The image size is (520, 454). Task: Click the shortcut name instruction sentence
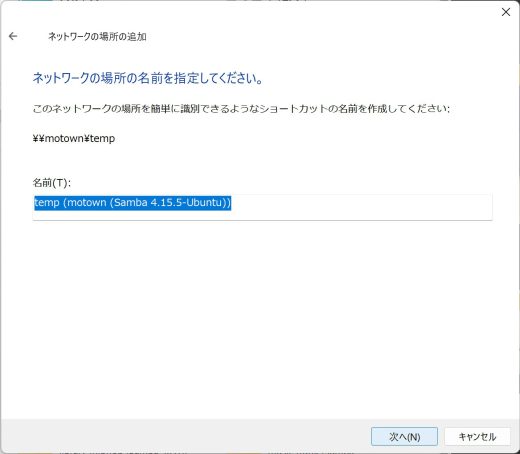point(241,109)
